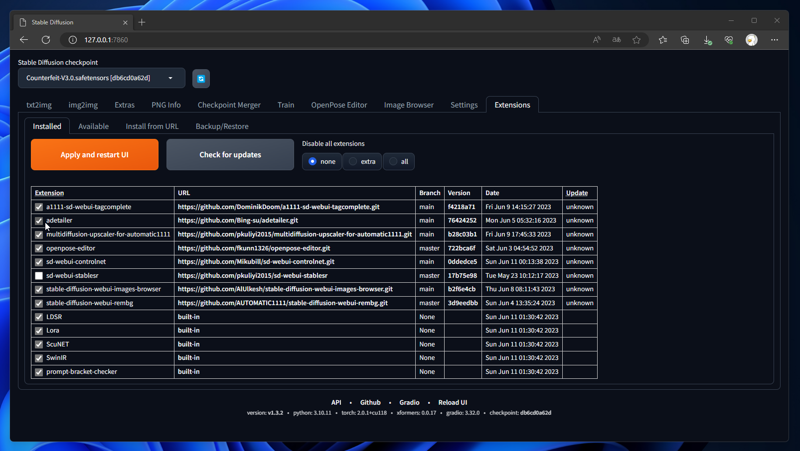Click the Reload UI footer link
Viewport: 800px width, 451px height.
(453, 403)
